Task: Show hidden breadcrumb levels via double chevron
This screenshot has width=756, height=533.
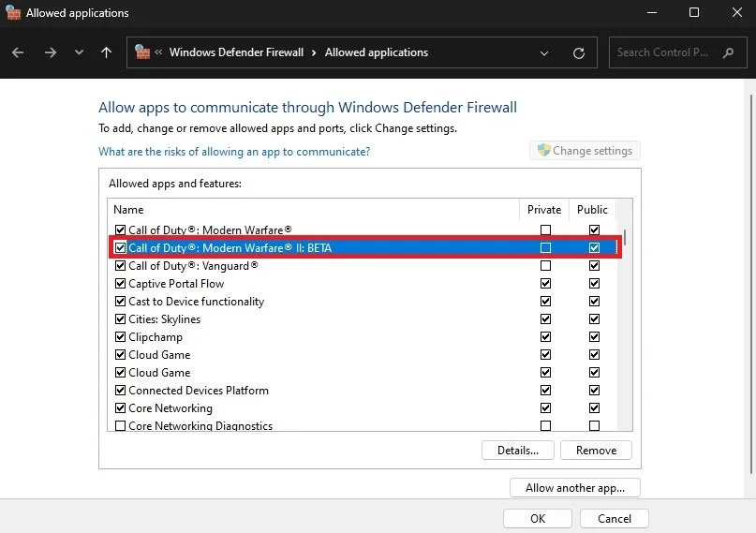Action: pyautogui.click(x=158, y=52)
